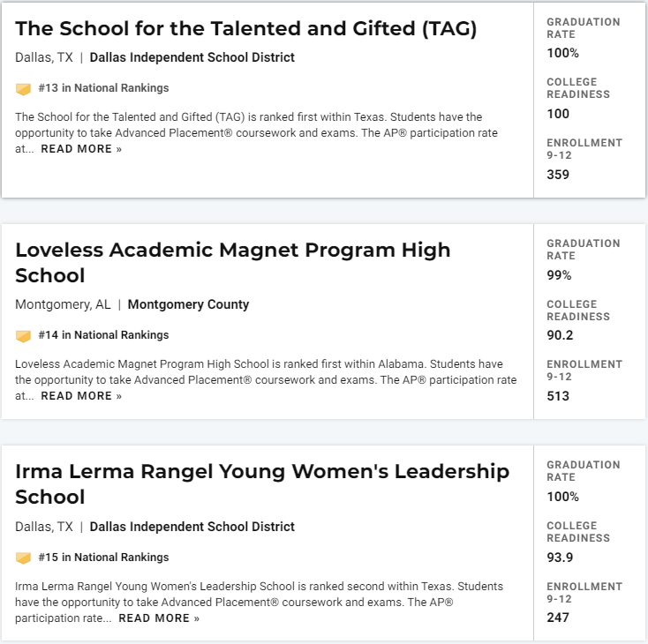Image resolution: width=648 pixels, height=644 pixels.
Task: Expand READ MORE for Loveless Academic Magnet description
Action: 81,396
